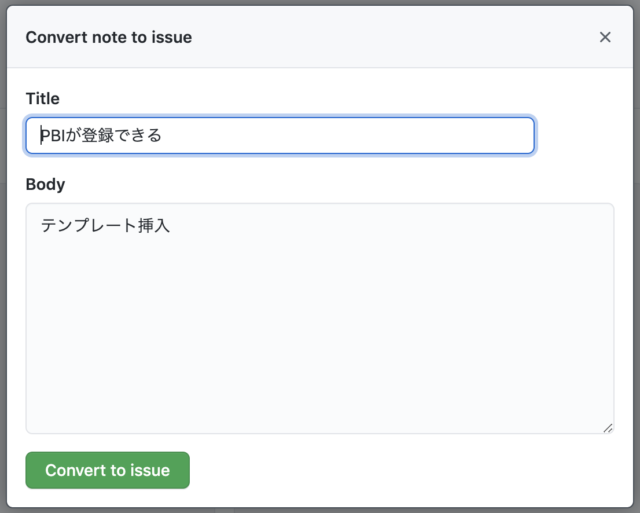Close the Convert note to issue dialog
The image size is (640, 513).
point(605,37)
